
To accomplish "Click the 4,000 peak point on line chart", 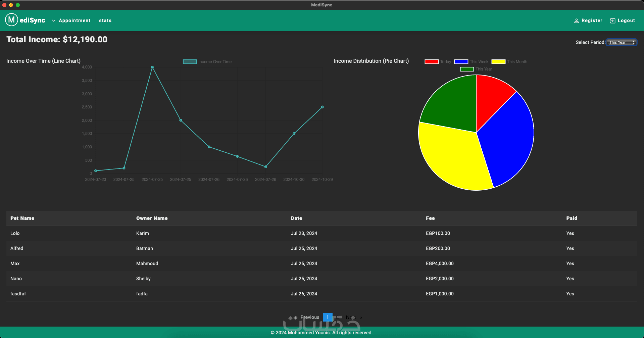I will coord(152,67).
